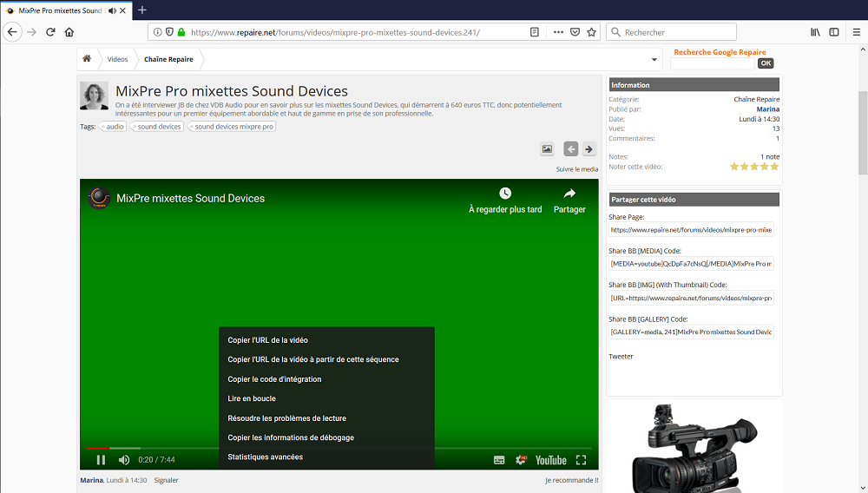Bookmark this page with star icon
Viewport: 868px width, 493px height.
tap(592, 32)
